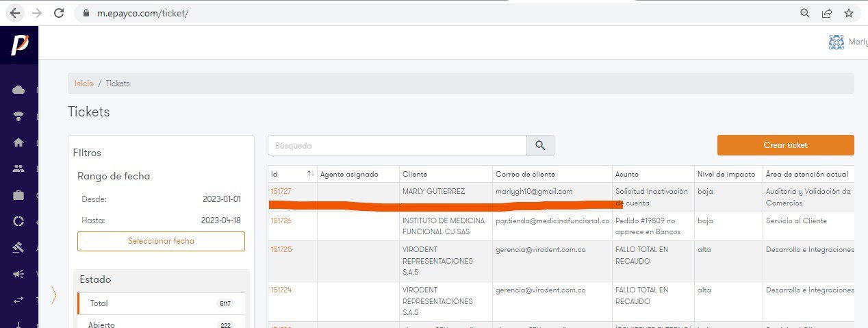Click the Desde date 2023-01-01
Viewport: 868px width, 328px height.
coord(221,199)
